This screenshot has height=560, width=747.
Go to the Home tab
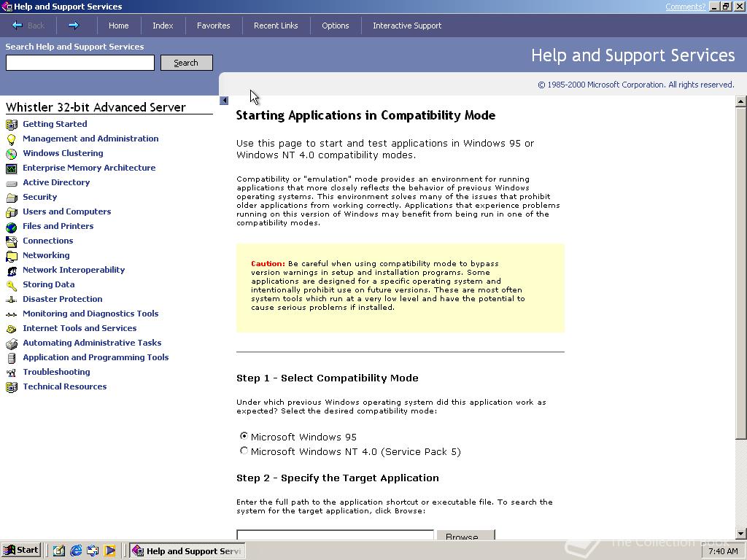click(x=119, y=26)
